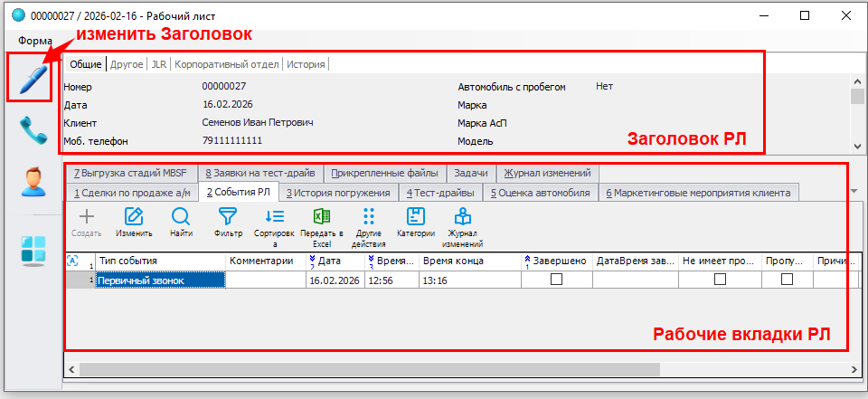Open the Форма menu
This screenshot has height=399, width=868.
coord(35,41)
